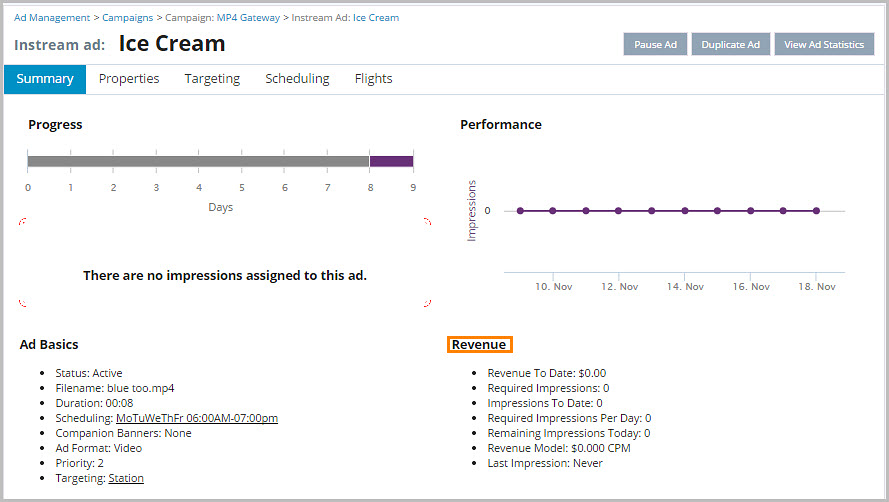Select the chart data point above 18. Nov
Screen dimensions: 889x502
click(x=816, y=211)
